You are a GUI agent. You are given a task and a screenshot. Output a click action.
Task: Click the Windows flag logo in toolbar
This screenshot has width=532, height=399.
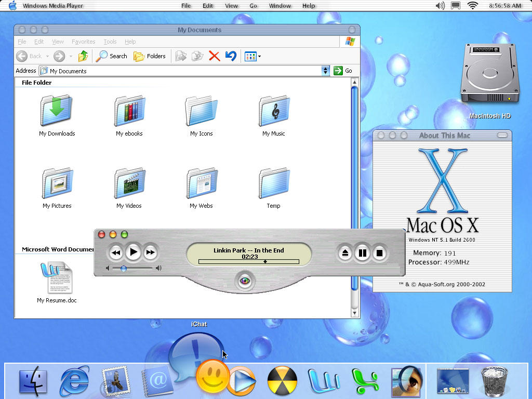350,42
